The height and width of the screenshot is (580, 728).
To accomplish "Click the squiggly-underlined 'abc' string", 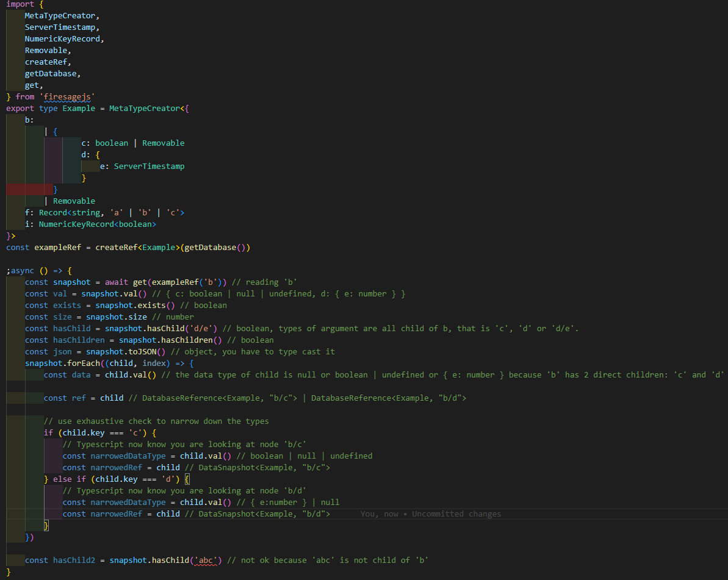I will tap(206, 561).
